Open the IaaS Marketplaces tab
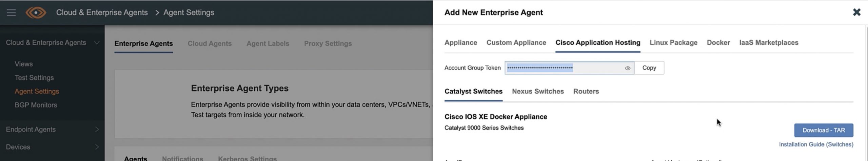The width and height of the screenshot is (868, 161). [769, 43]
